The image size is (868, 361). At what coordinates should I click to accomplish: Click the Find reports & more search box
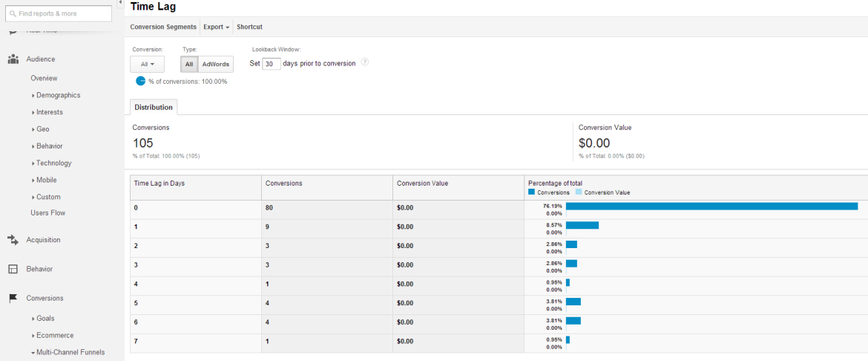click(58, 14)
